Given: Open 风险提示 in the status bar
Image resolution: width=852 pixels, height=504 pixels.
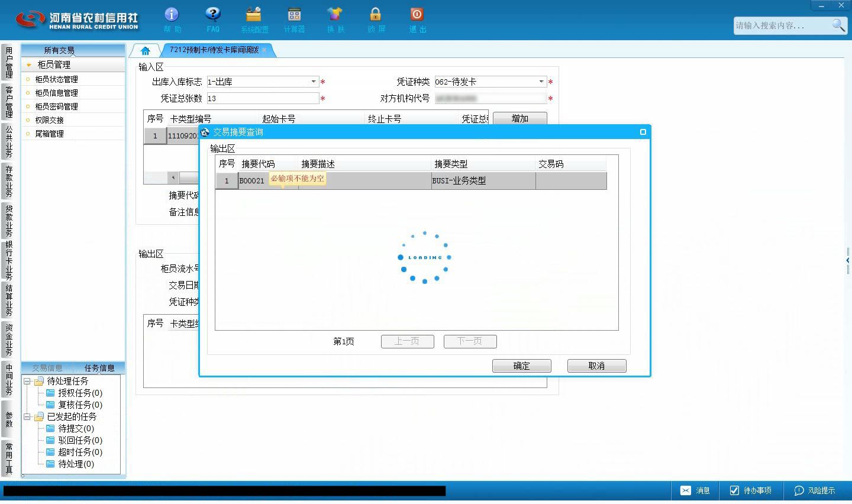Looking at the screenshot, I should click(815, 490).
